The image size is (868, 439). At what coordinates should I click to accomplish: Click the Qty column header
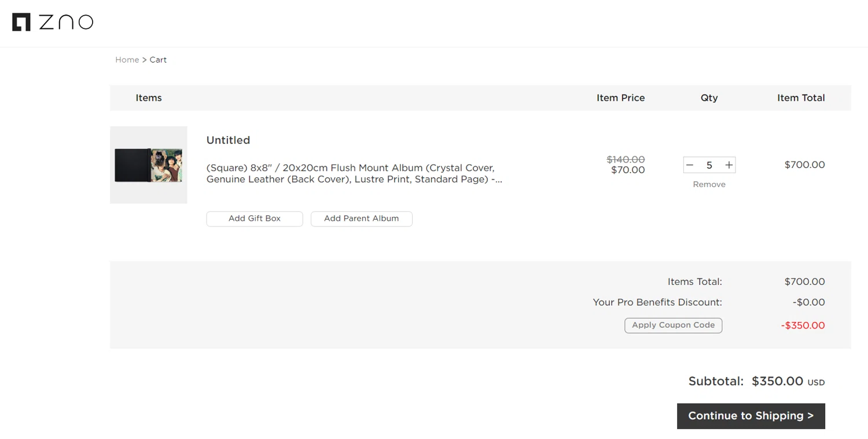tap(709, 98)
